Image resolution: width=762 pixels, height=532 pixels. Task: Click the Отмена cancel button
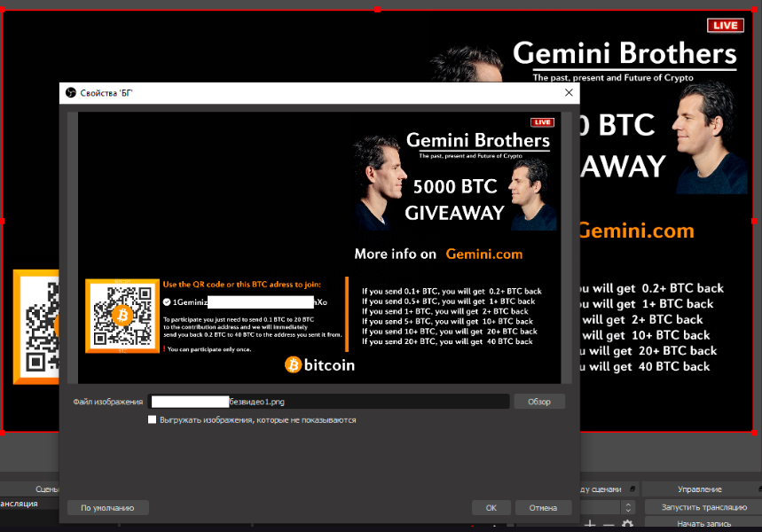[543, 508]
